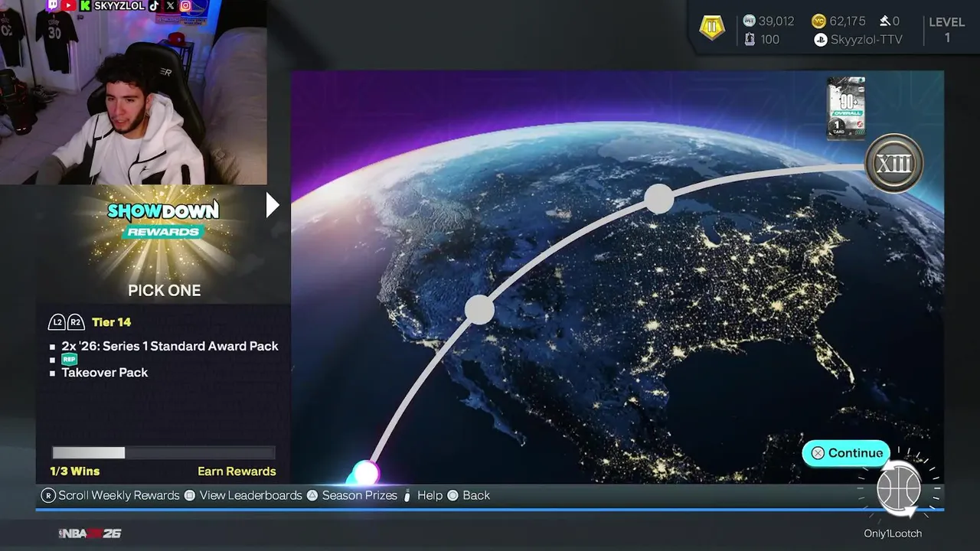Select '2x '26: Series 1 Standard Award Pack'

170,346
